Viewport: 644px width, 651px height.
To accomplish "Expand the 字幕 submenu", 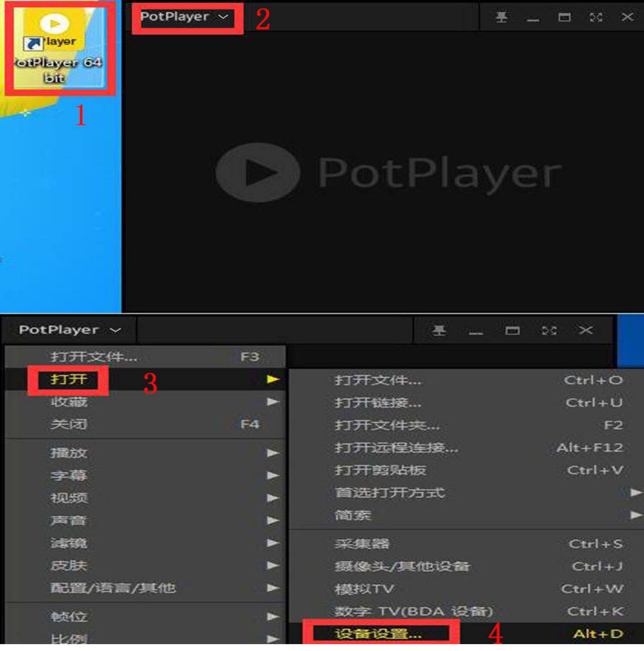I will [x=145, y=475].
